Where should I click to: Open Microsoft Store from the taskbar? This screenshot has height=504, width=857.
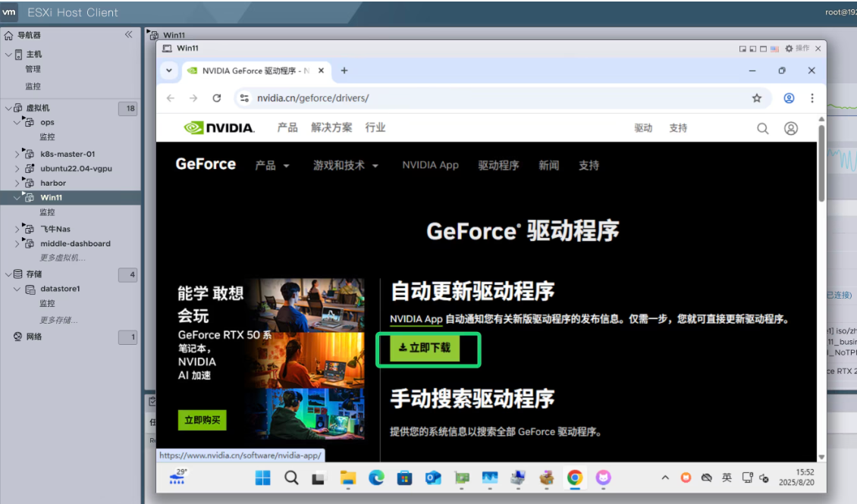tap(404, 477)
